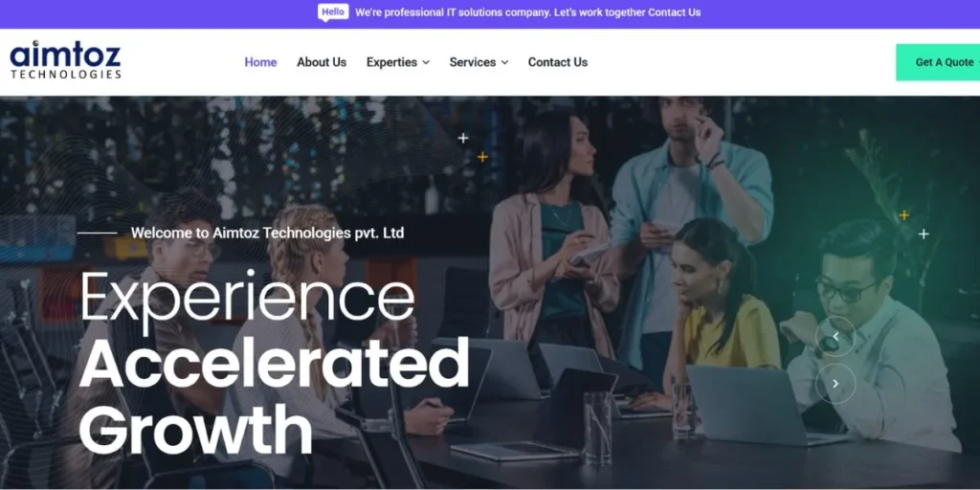This screenshot has height=490, width=980.
Task: Click white plus sign above man with glasses
Action: tap(924, 234)
